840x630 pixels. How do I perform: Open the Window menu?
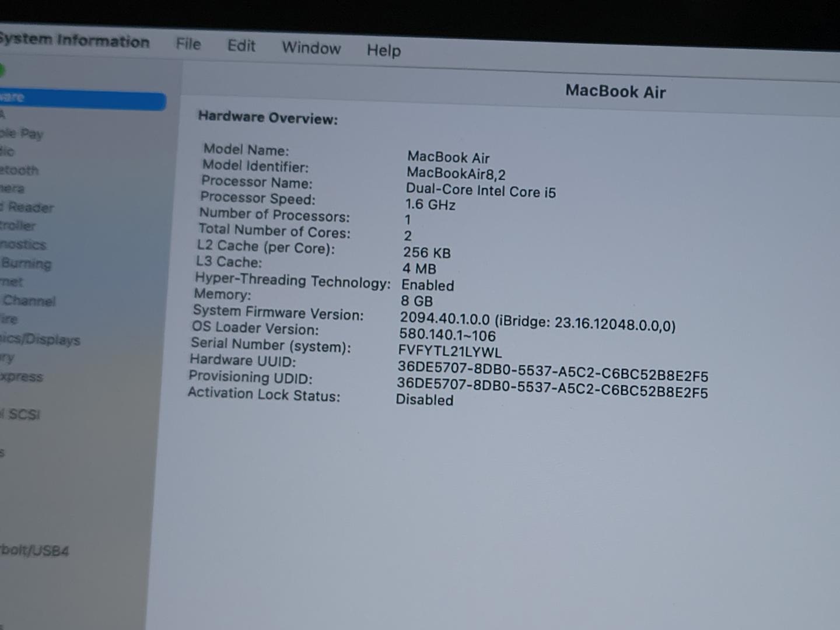tap(311, 48)
